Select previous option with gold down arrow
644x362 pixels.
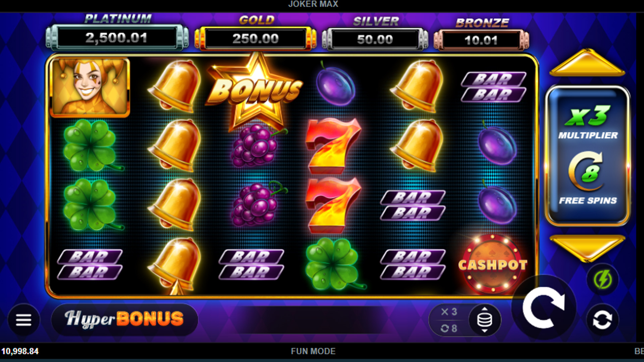[587, 248]
